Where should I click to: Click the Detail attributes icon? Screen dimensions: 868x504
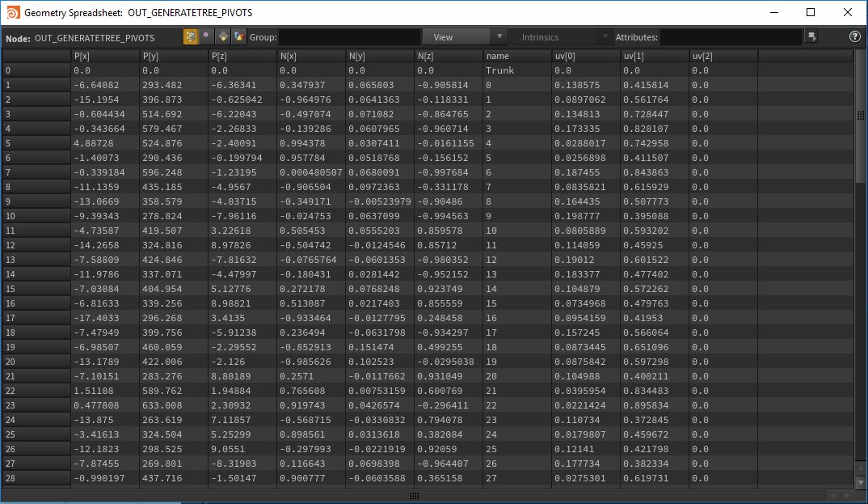click(x=238, y=37)
